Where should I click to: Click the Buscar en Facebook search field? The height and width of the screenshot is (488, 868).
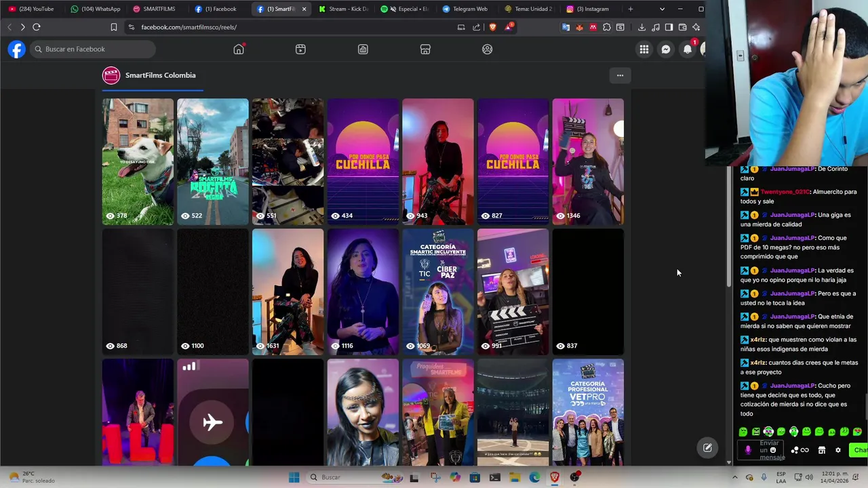coord(93,49)
